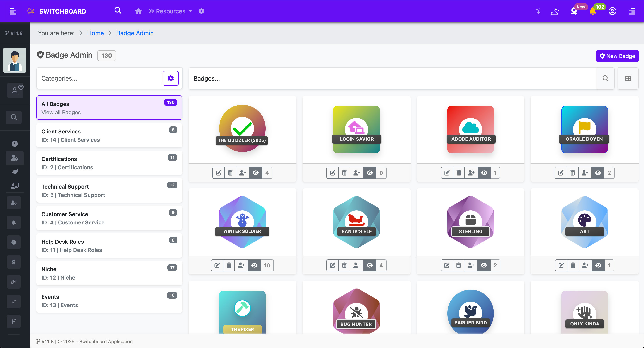The height and width of the screenshot is (348, 644).
Task: Toggle visibility eye on Sterling badge
Action: [x=484, y=265]
